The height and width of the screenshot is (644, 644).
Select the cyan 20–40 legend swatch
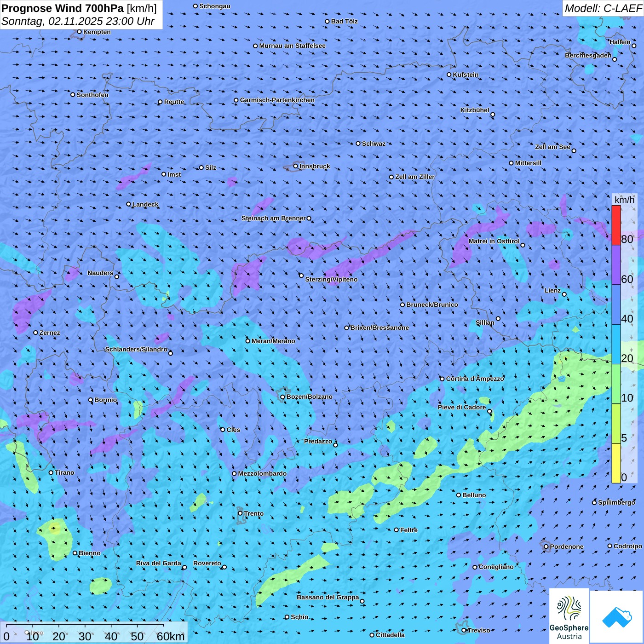616,345
